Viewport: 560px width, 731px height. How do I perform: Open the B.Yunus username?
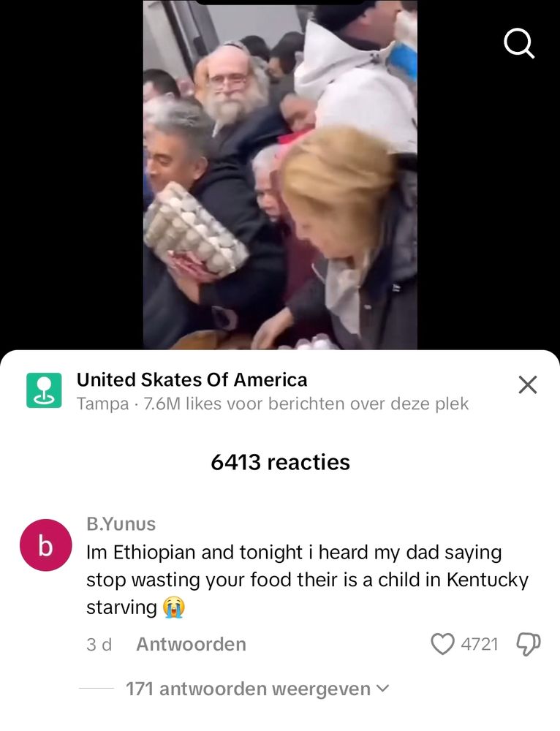click(121, 524)
